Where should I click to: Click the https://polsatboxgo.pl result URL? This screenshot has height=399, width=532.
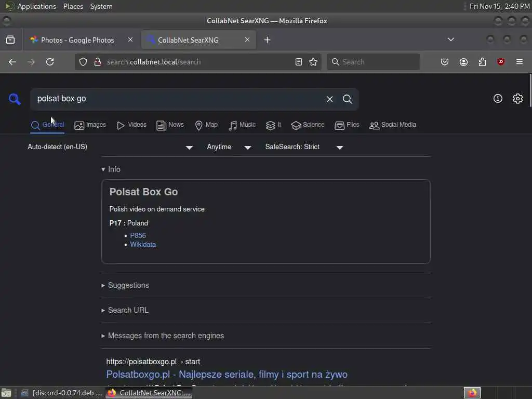tap(153, 362)
